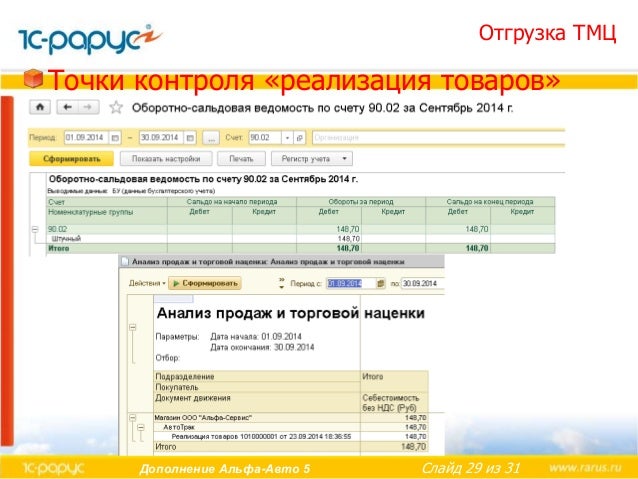638x479 pixels.
Task: Click 148,70 turnover debit for Штучный
Action: point(348,238)
